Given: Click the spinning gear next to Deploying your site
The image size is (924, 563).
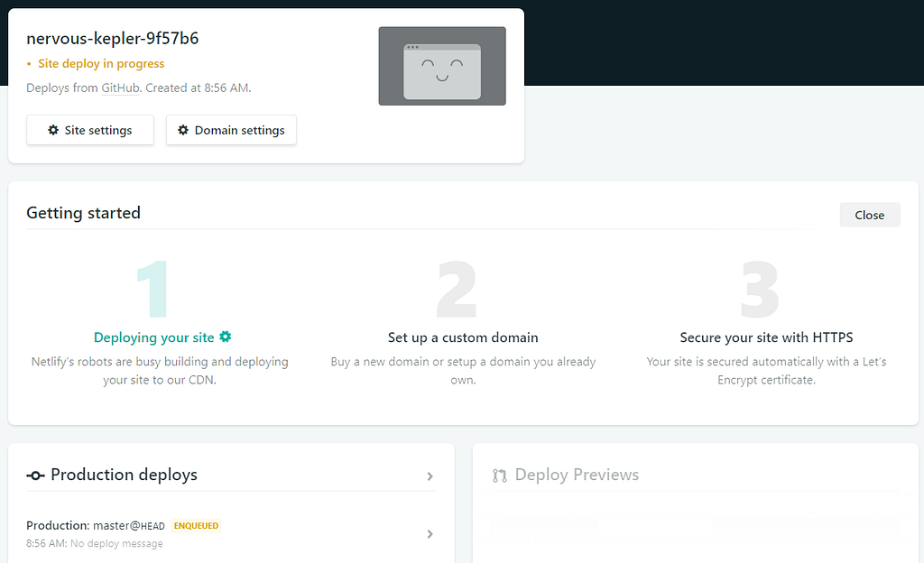Looking at the screenshot, I should point(225,337).
